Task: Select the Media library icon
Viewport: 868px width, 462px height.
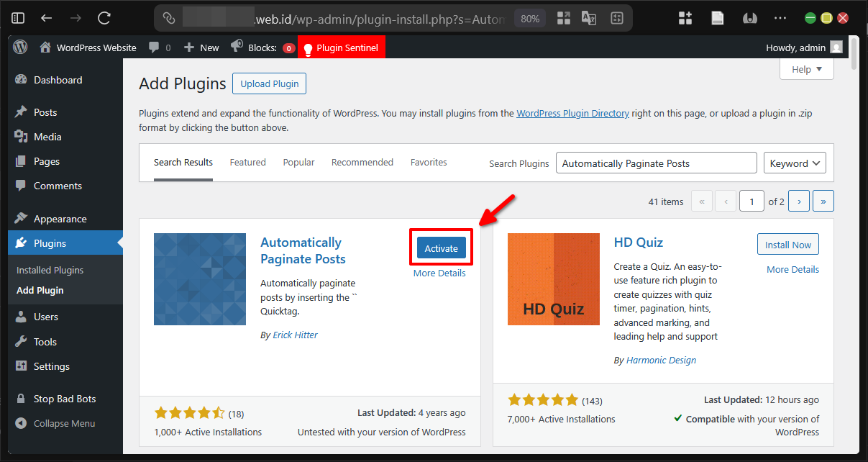Action: pos(22,136)
